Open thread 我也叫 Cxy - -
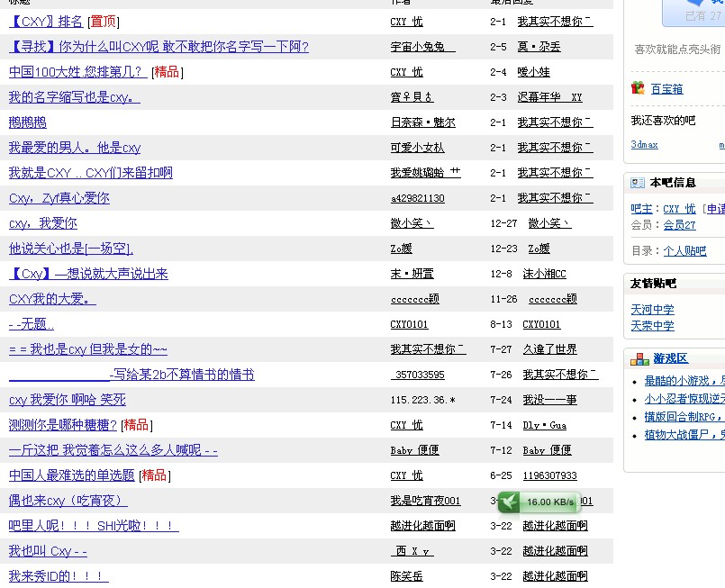The image size is (725, 588). click(x=48, y=551)
